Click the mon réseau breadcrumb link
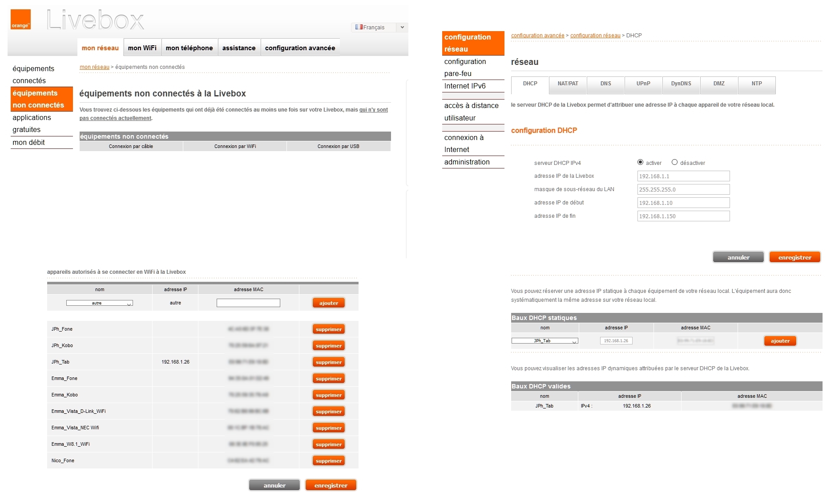Screen dimensions: 839x504 click(94, 67)
